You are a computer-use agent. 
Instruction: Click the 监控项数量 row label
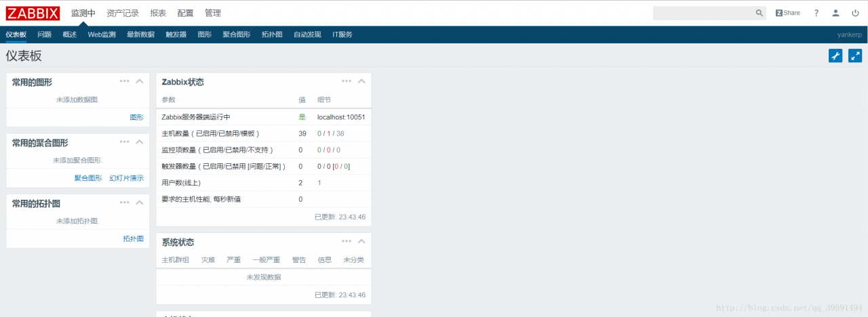tap(218, 150)
